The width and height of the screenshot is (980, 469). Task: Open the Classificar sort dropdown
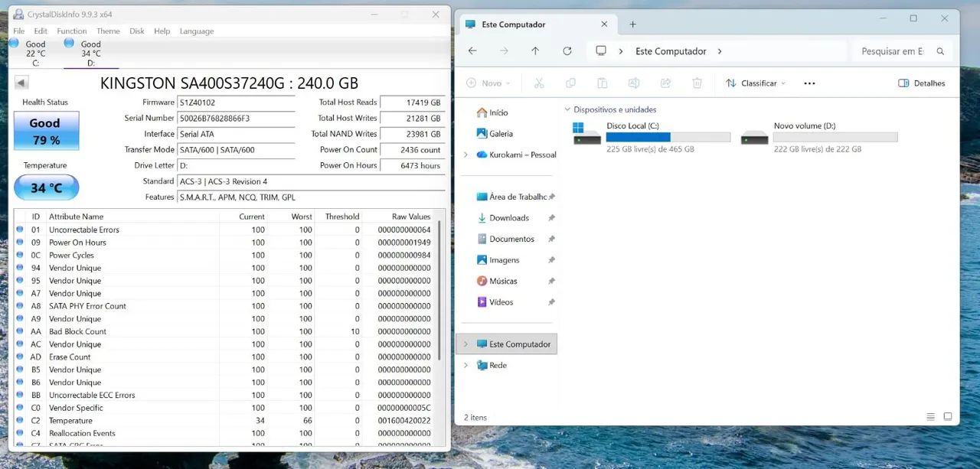click(756, 83)
